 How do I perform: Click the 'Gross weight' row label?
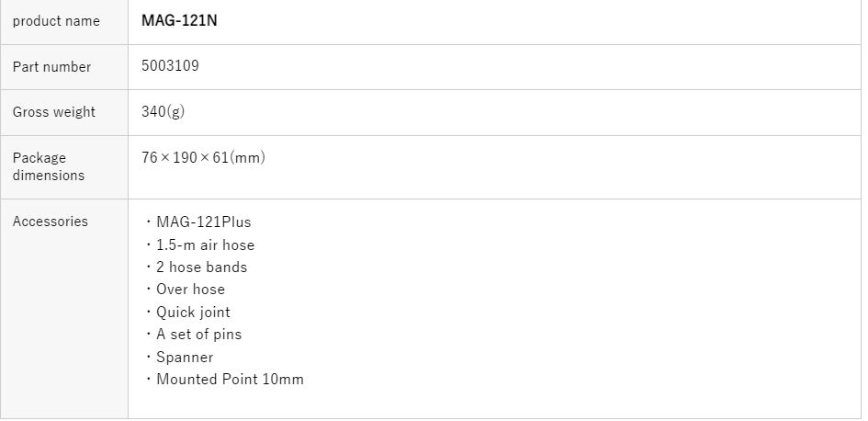54,112
